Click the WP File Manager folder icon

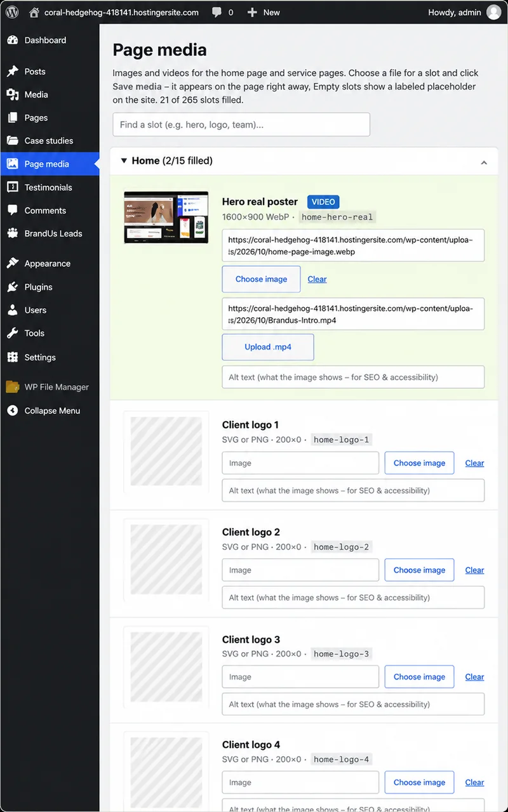tap(13, 387)
